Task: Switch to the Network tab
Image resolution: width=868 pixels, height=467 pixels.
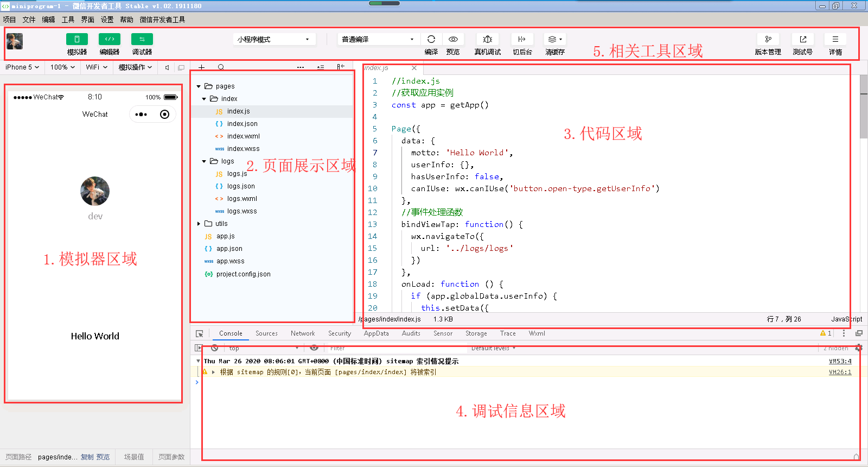Action: 303,333
